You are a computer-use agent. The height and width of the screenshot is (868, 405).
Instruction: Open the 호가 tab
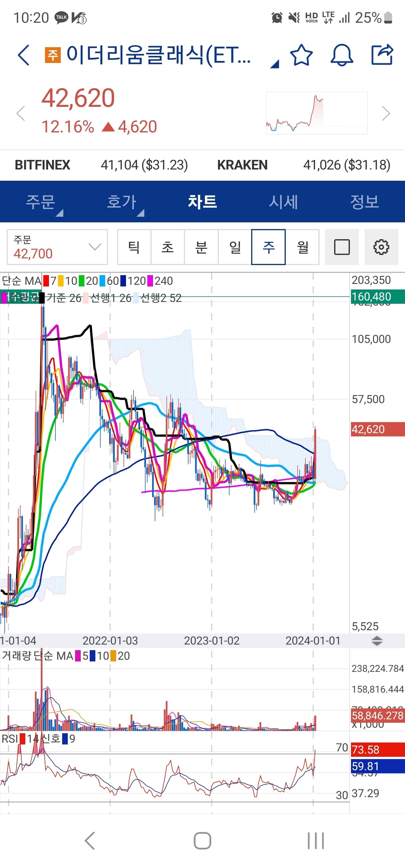click(121, 202)
